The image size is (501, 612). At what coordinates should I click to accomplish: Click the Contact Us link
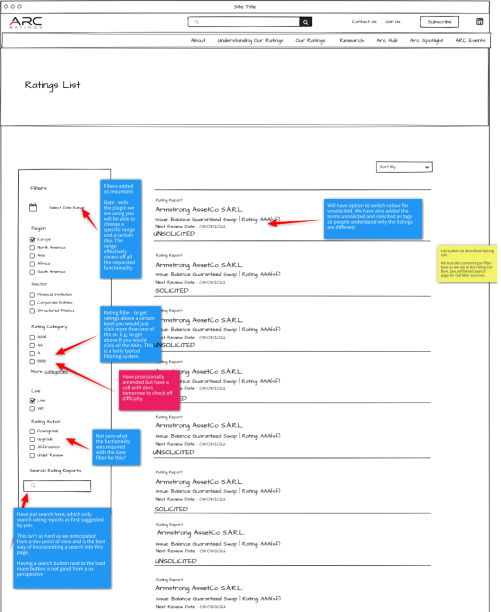point(364,21)
